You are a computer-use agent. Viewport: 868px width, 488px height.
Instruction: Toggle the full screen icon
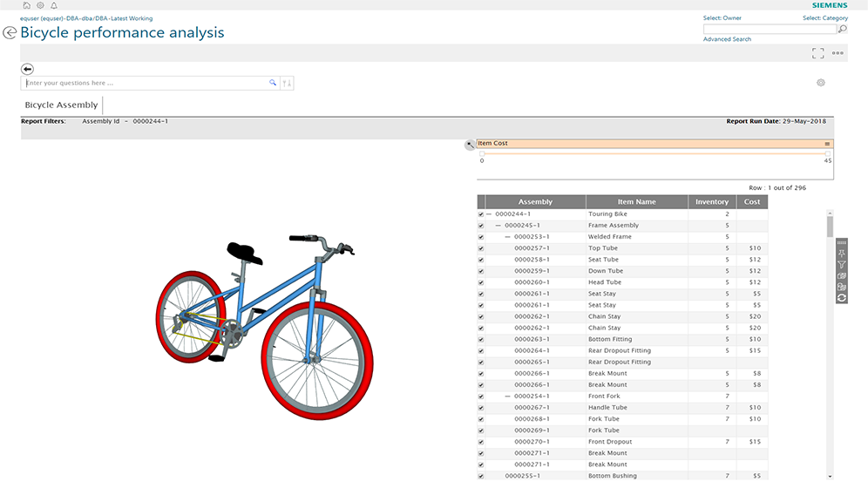click(x=817, y=53)
